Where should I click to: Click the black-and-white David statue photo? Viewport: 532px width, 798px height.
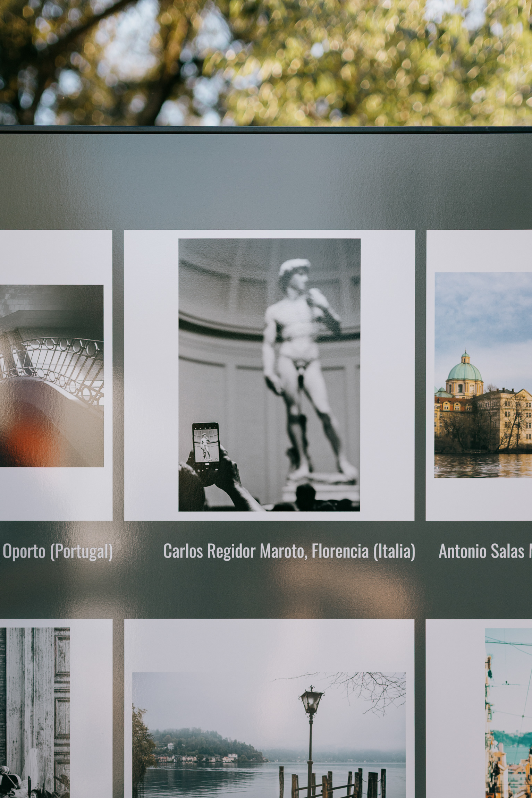click(x=269, y=375)
